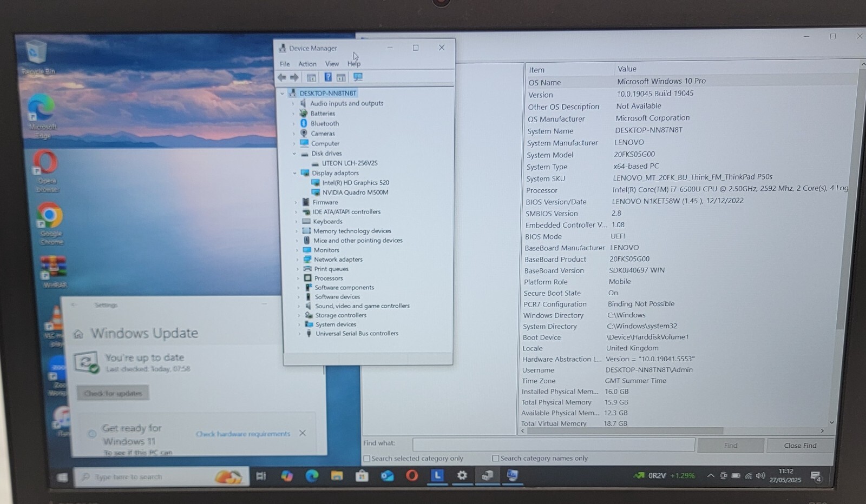866x504 pixels.
Task: Click Check for updates button
Action: pyautogui.click(x=113, y=393)
